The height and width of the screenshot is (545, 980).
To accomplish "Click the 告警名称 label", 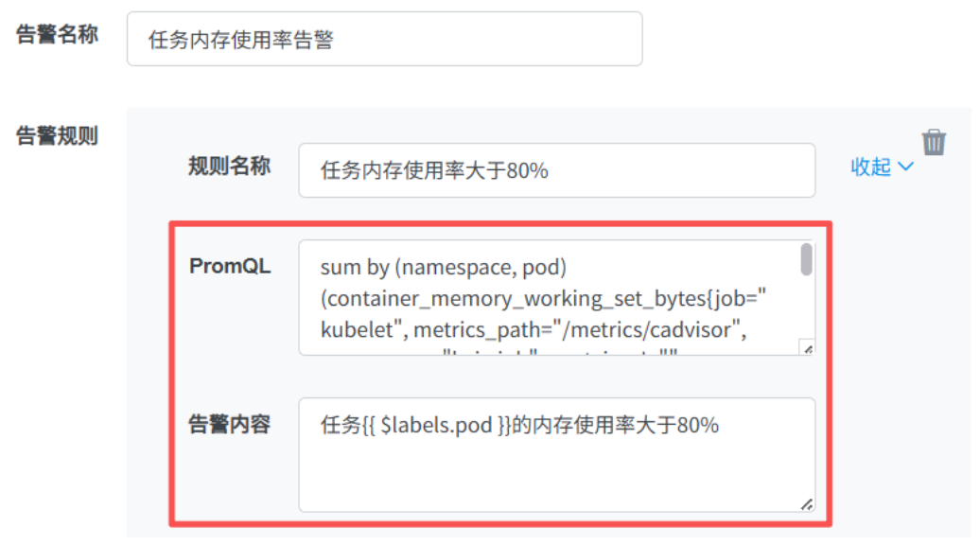I will coord(57,36).
